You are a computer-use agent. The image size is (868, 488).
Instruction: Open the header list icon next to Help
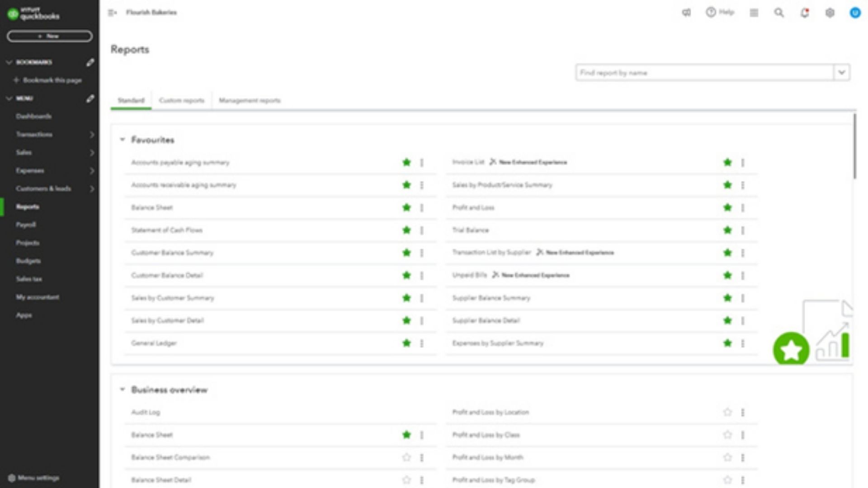754,13
